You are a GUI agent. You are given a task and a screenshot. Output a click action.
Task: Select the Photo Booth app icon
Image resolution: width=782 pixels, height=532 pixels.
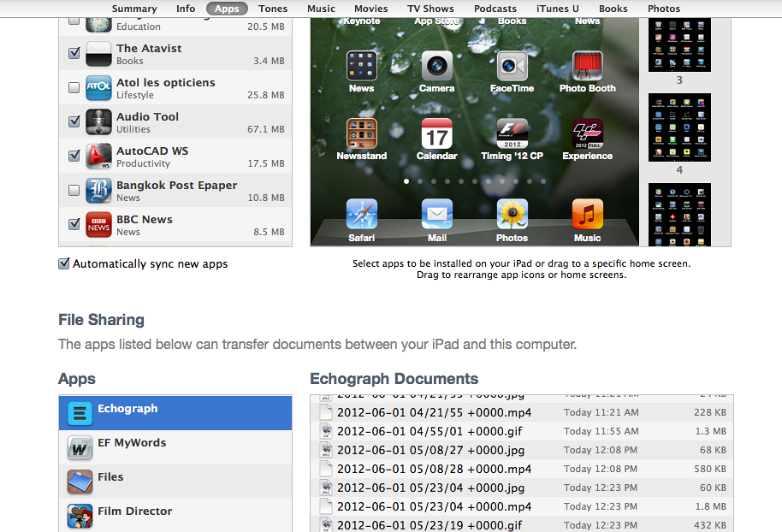coord(588,66)
